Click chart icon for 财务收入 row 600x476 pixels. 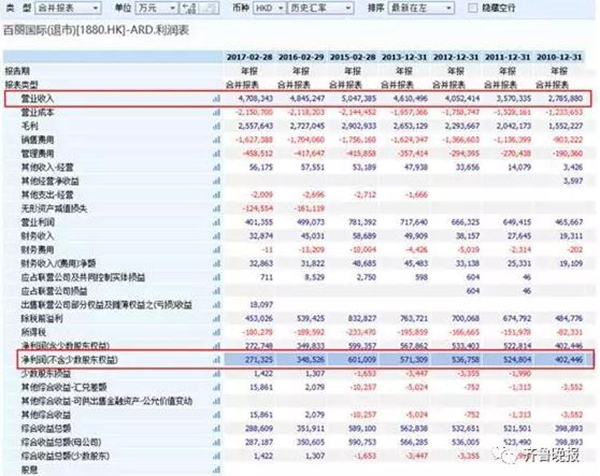coord(214,235)
